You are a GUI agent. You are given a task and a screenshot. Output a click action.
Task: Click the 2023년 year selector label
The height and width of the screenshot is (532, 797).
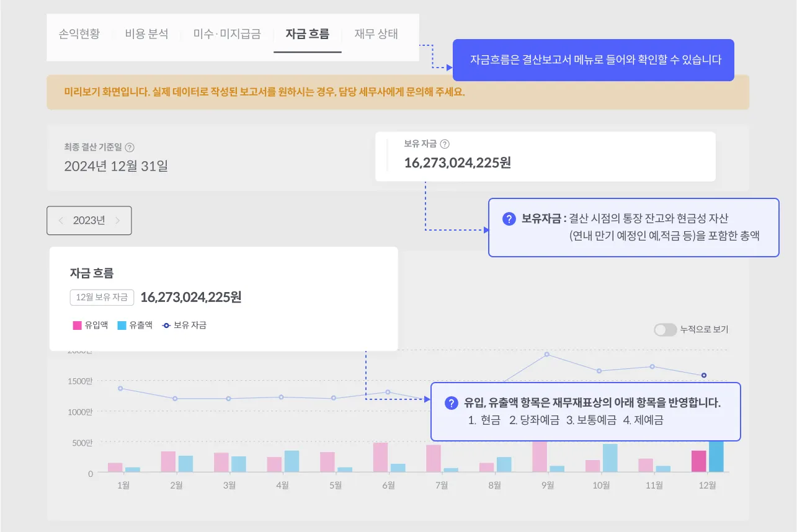(89, 221)
